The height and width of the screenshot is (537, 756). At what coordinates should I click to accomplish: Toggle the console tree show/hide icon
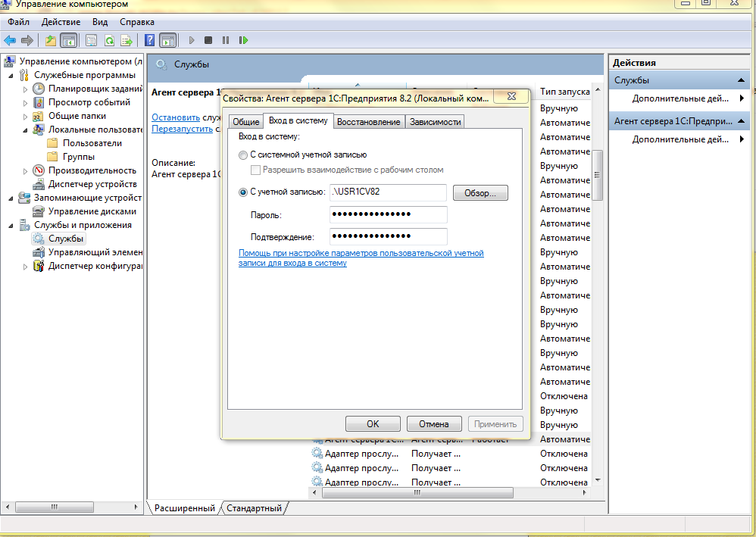[68, 40]
